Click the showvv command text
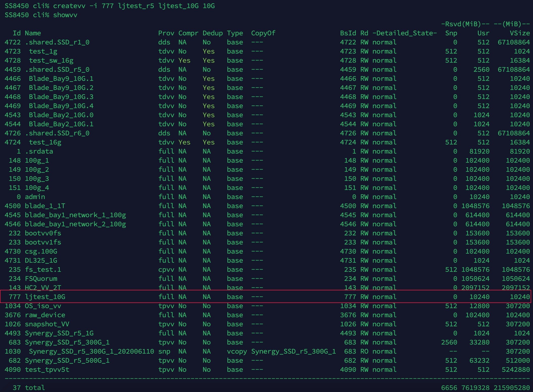The width and height of the screenshot is (533, 392). [65, 15]
